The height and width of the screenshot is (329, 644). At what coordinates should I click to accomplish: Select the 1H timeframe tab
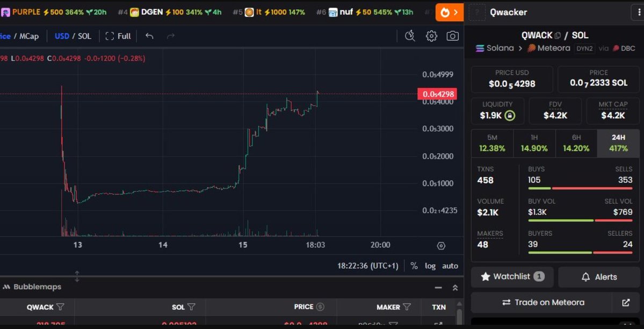(534, 143)
